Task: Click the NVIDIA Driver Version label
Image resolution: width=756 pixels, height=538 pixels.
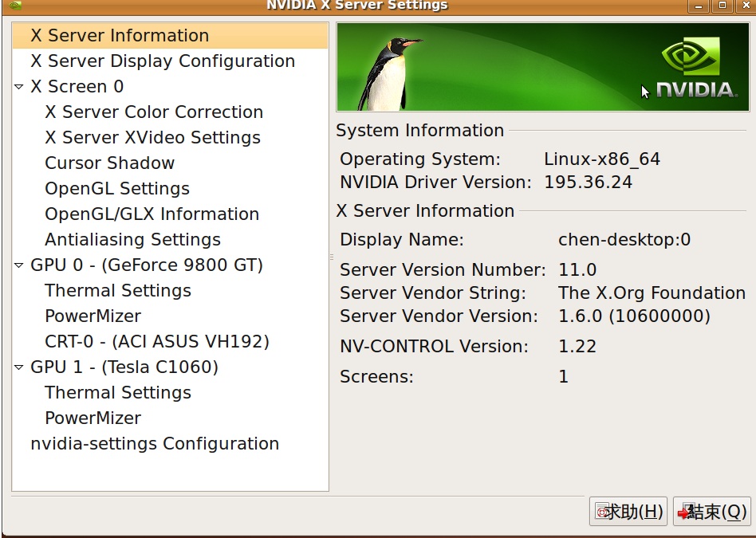Action: coord(436,183)
